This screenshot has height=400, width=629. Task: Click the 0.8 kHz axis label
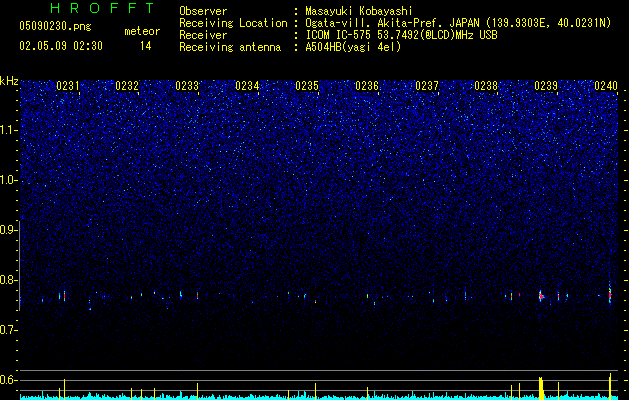pos(8,280)
